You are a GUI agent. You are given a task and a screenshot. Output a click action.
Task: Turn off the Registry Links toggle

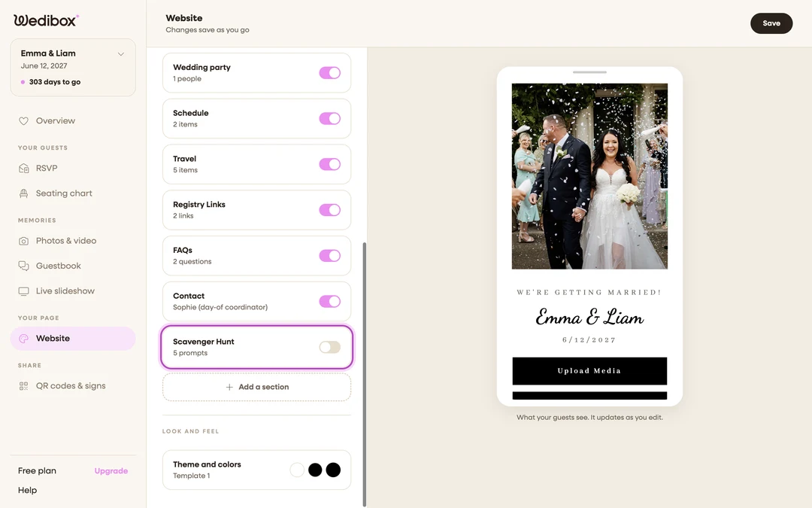coord(330,210)
